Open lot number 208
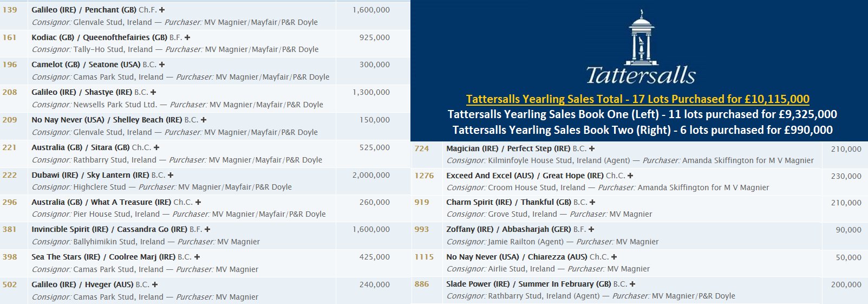Image resolution: width=868 pixels, height=304 pixels. tap(10, 93)
